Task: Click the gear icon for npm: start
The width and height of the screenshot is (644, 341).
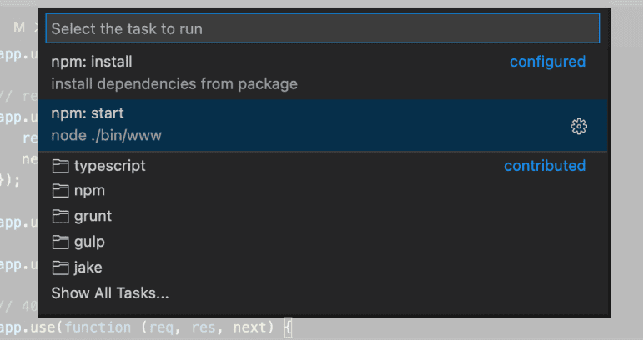Action: (579, 126)
